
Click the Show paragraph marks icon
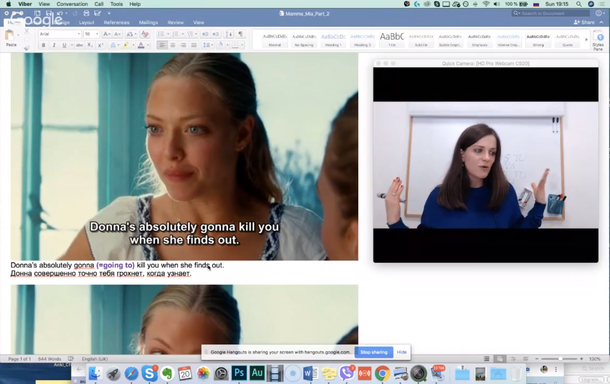(x=241, y=34)
